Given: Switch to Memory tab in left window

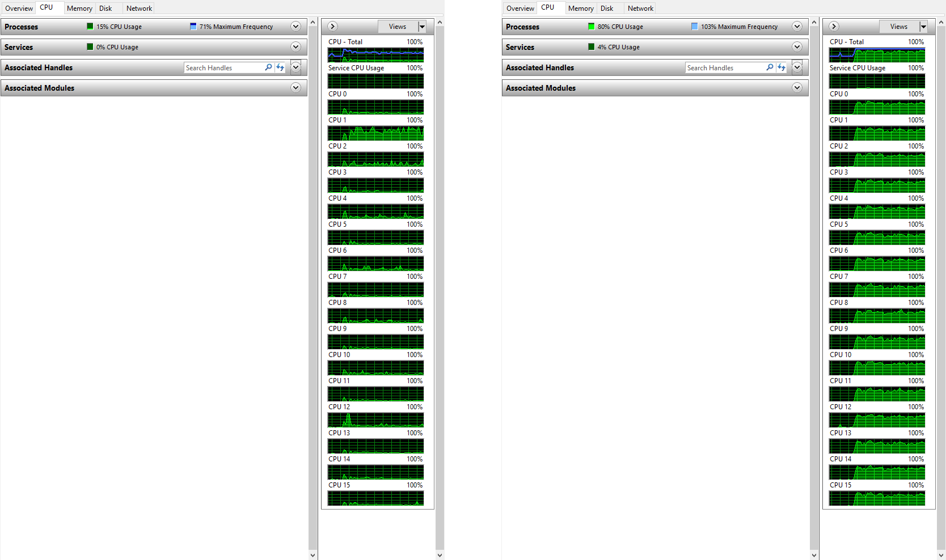Looking at the screenshot, I should (x=79, y=9).
